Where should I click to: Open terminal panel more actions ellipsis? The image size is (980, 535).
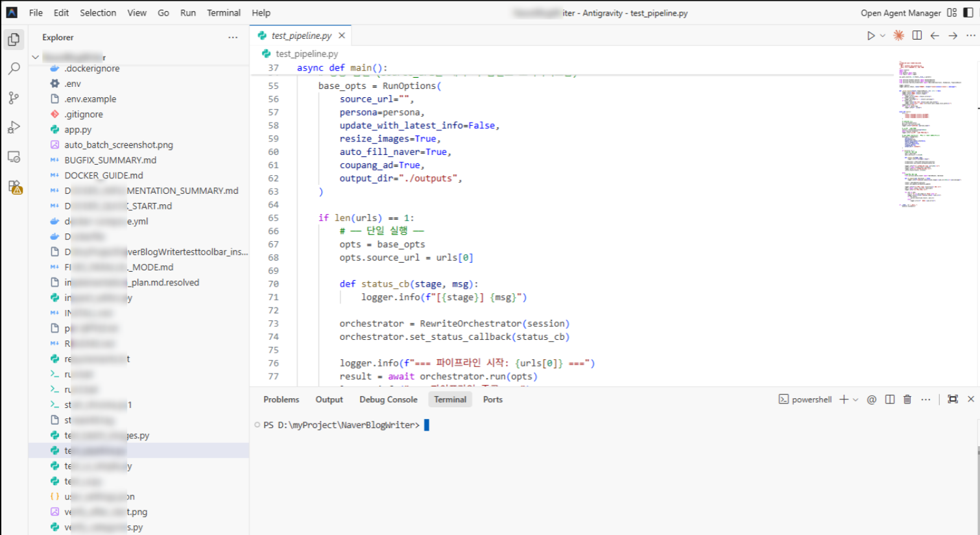tap(926, 399)
